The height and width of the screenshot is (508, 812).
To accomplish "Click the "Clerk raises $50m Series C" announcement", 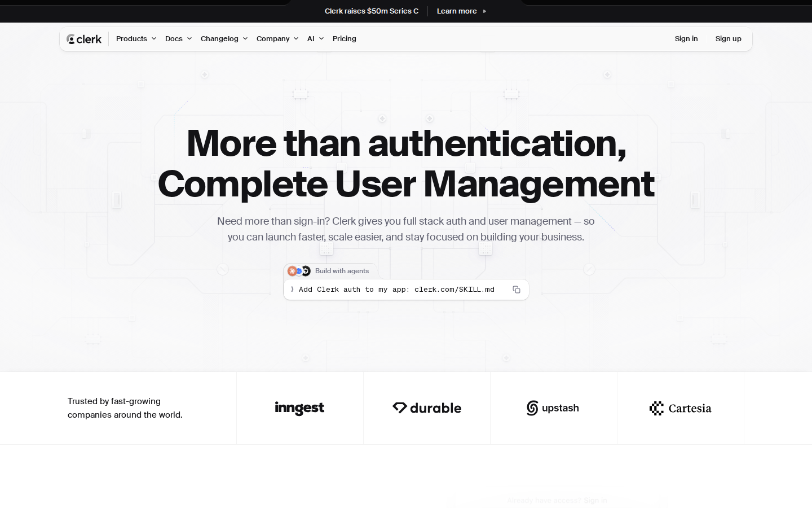I will point(372,11).
